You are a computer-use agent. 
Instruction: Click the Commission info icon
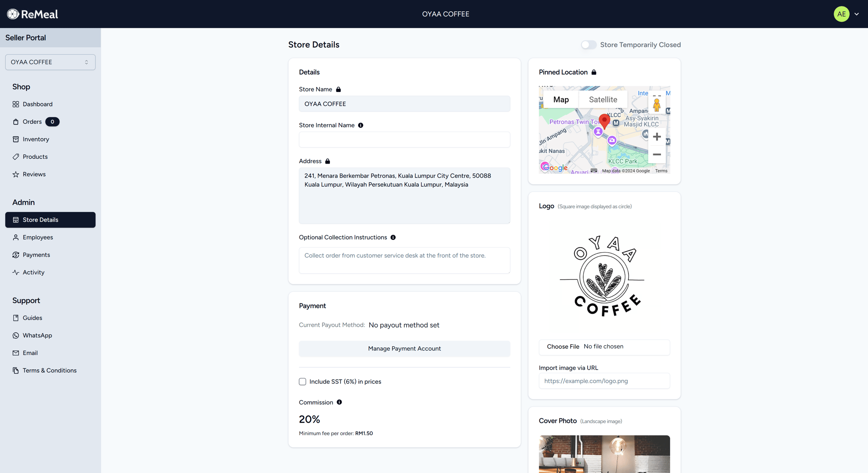pos(339,402)
